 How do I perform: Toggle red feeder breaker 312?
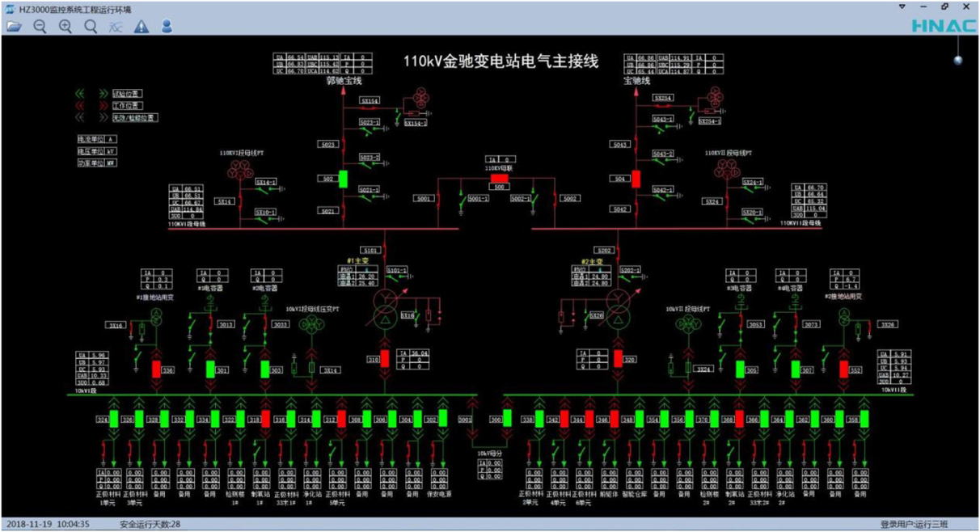pyautogui.click(x=341, y=419)
